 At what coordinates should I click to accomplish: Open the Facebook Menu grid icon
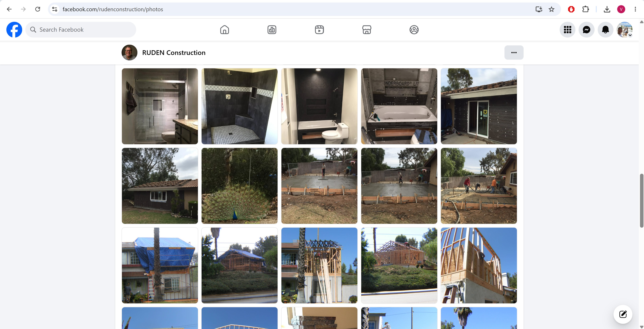point(568,30)
